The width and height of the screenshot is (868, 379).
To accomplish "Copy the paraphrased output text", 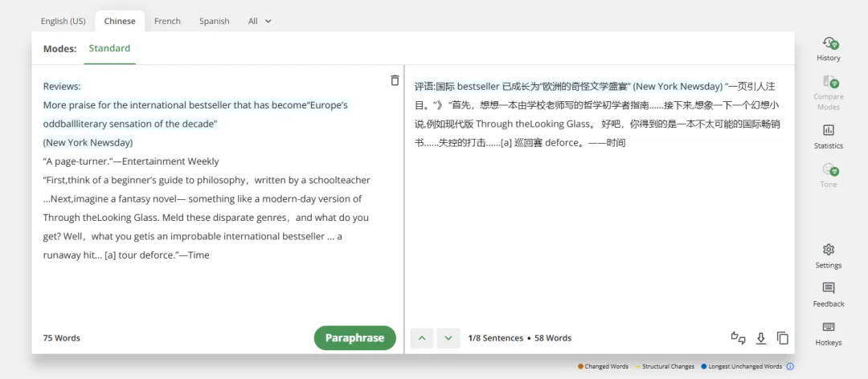I will click(x=782, y=338).
